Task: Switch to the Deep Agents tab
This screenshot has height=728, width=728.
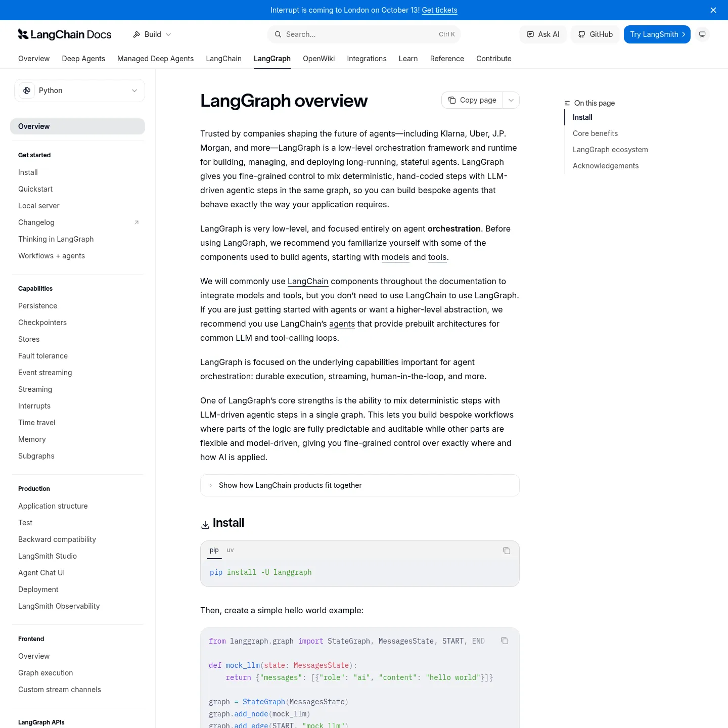Action: pos(83,59)
